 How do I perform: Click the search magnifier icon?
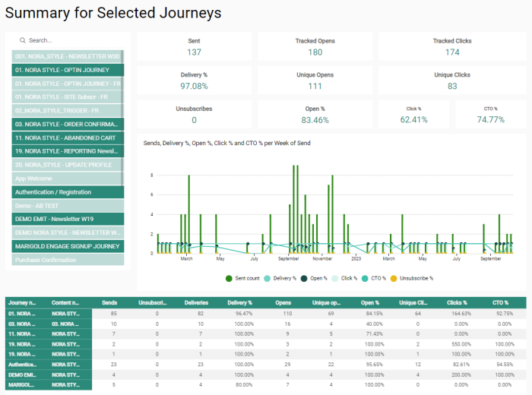[x=23, y=40]
